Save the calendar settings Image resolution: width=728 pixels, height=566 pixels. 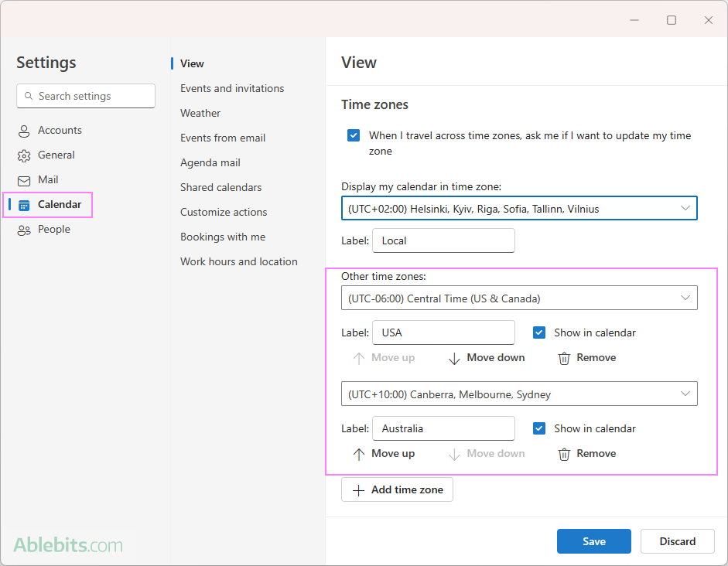(593, 541)
